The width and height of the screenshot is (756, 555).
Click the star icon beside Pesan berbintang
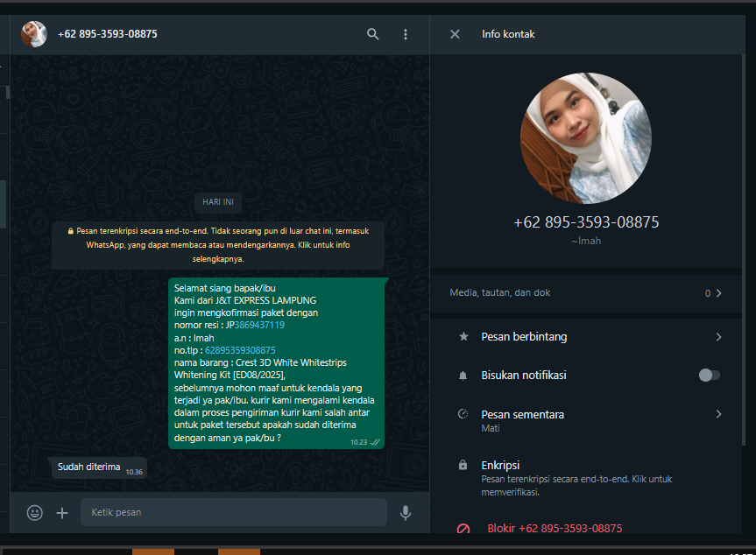pyautogui.click(x=463, y=337)
